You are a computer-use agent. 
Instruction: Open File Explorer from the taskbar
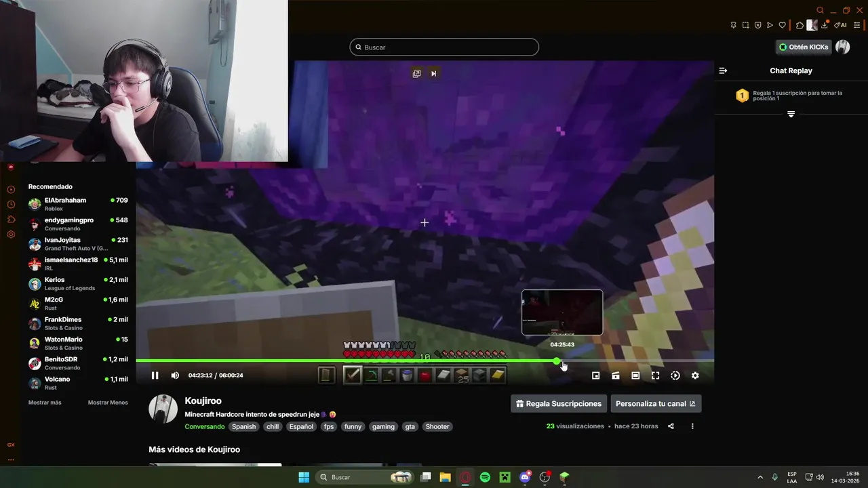point(445,477)
